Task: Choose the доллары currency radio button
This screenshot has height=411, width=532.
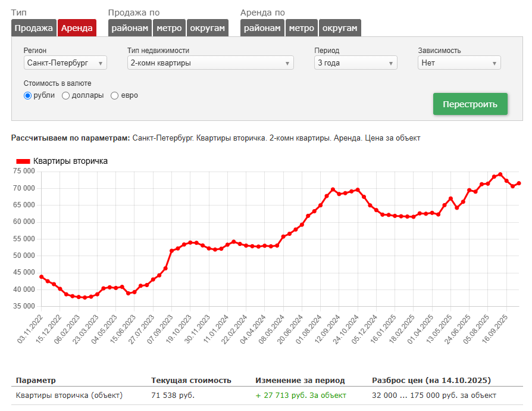Action: pos(65,95)
